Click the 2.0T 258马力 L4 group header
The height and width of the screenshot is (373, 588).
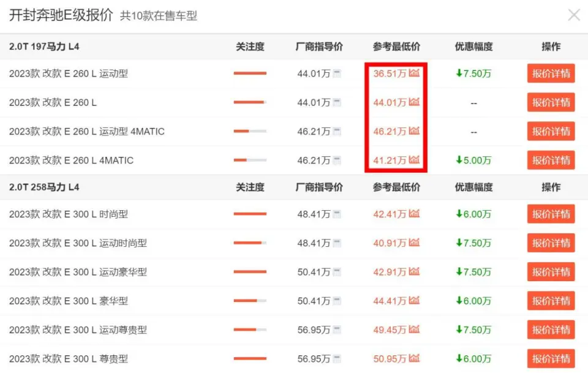click(44, 187)
